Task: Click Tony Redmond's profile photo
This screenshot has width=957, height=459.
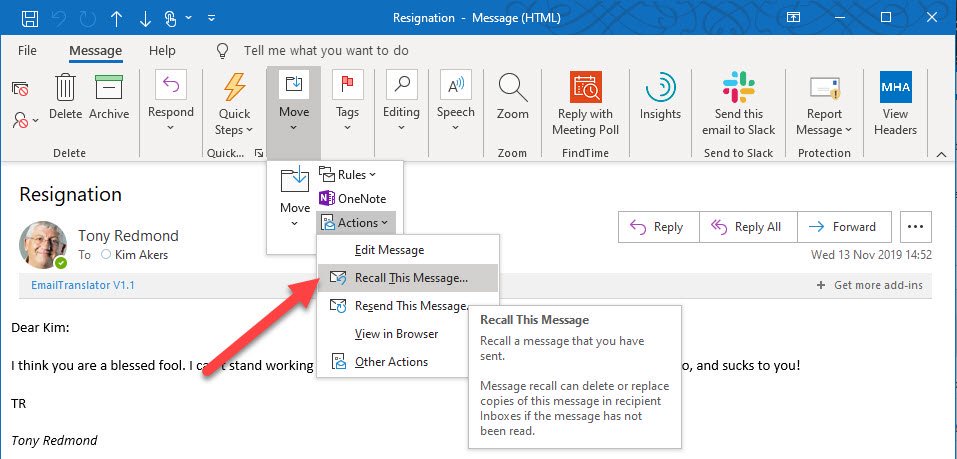Action: [43, 244]
